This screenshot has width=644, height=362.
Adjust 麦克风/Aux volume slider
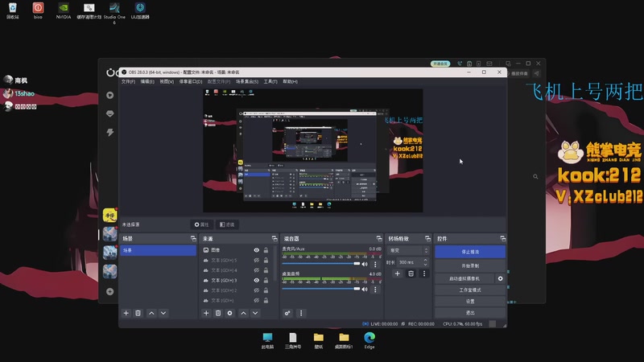pyautogui.click(x=320, y=264)
